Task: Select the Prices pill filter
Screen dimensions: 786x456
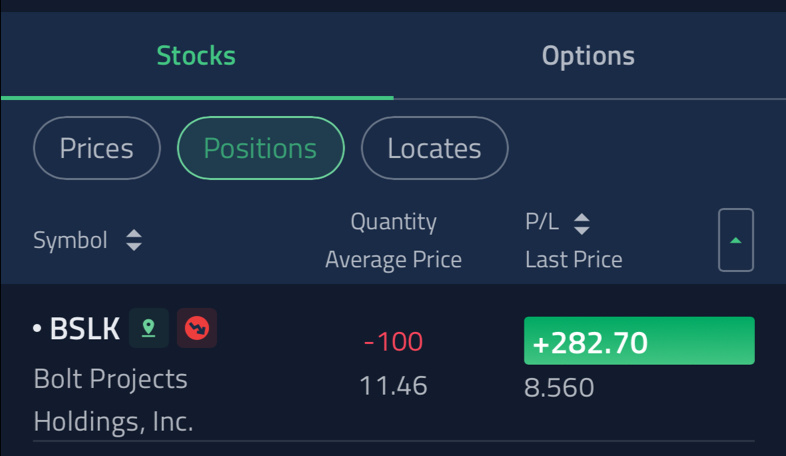Action: coord(97,148)
